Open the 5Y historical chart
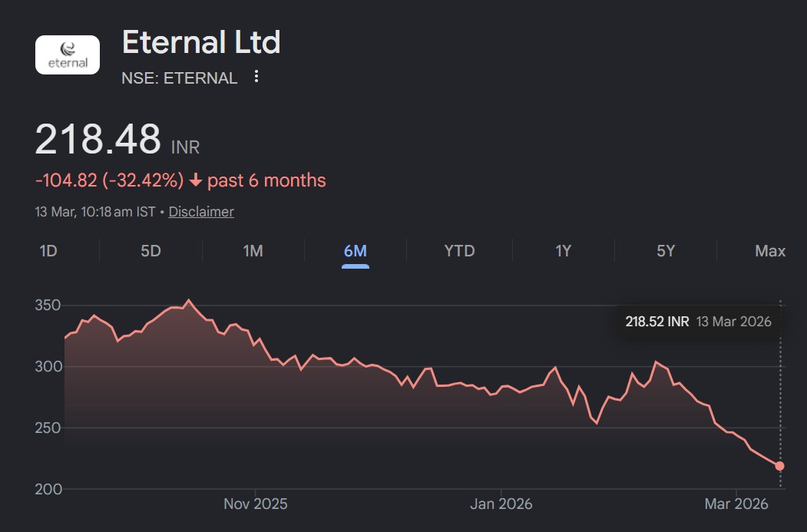This screenshot has height=532, width=807. pyautogui.click(x=666, y=250)
